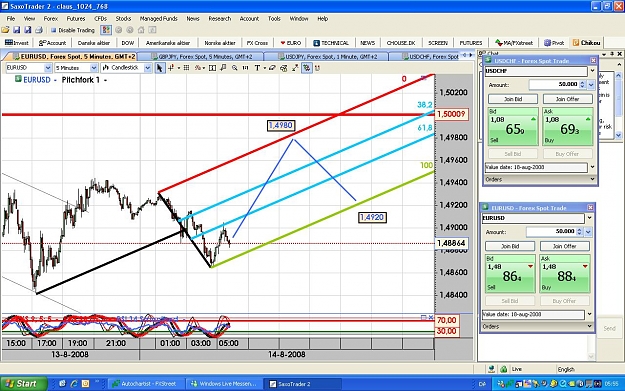Click the eraser icon in chart toolbar
Screen dimensions: 625x391
[x=272, y=68]
